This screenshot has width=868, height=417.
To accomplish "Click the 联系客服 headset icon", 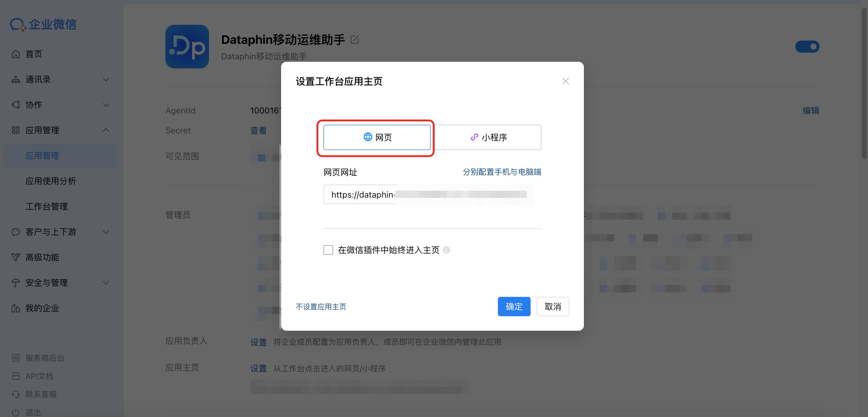I will click(15, 394).
